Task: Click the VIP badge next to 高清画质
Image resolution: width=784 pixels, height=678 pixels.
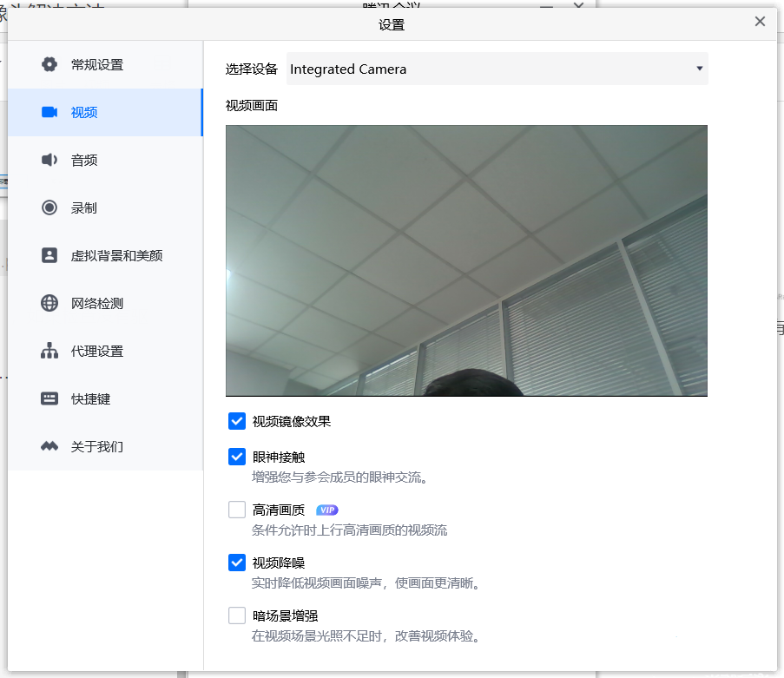Action: (x=327, y=510)
